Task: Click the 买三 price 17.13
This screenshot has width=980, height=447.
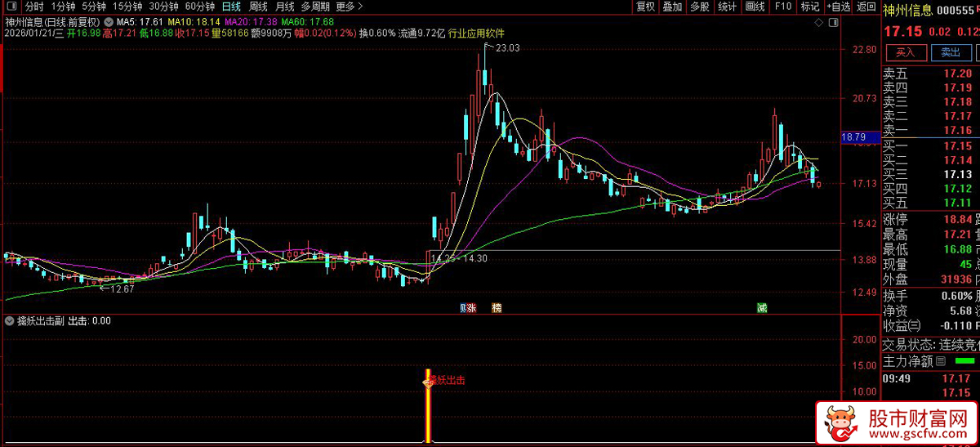Action: (958, 174)
